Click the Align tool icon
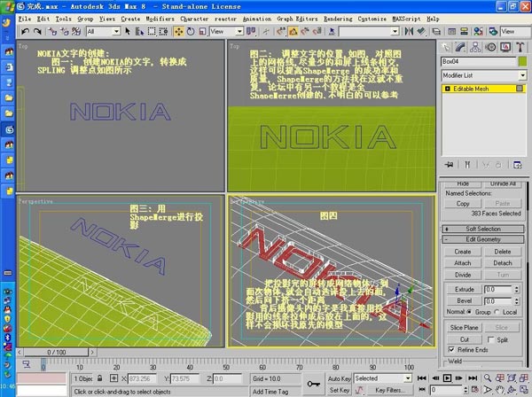Viewport: 532px width, 397px height. point(421,32)
